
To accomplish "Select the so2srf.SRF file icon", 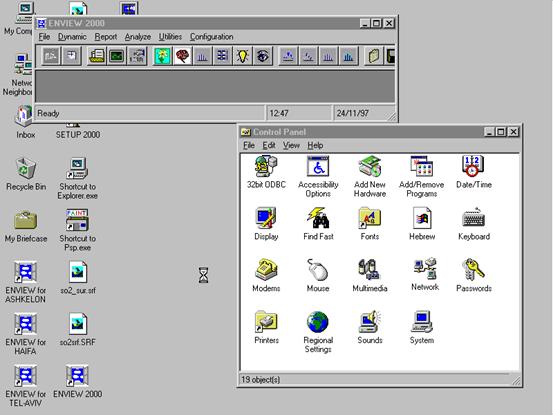I will pyautogui.click(x=78, y=329).
